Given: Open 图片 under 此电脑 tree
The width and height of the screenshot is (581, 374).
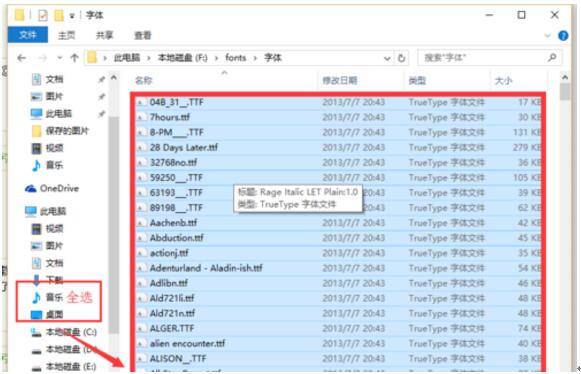Looking at the screenshot, I should (47, 246).
